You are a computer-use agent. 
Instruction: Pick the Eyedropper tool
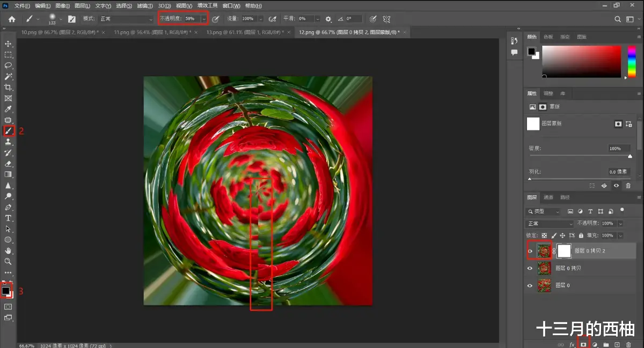coord(9,109)
